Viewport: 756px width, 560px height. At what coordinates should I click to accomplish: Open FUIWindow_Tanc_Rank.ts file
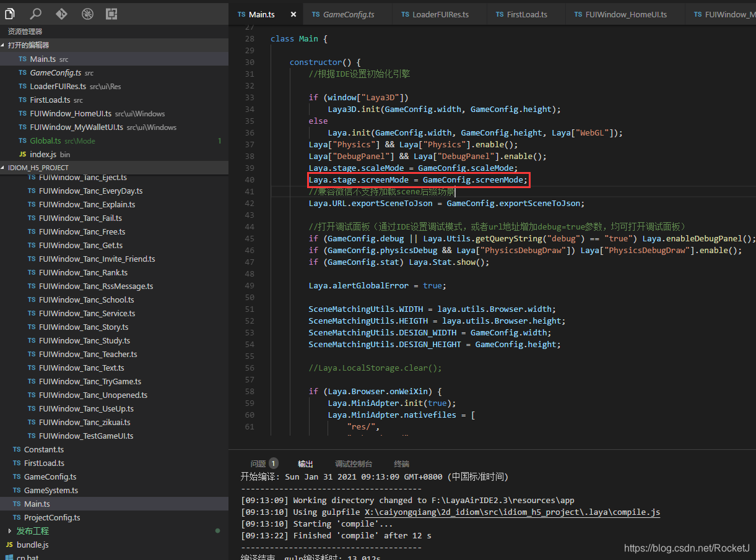(x=114, y=272)
